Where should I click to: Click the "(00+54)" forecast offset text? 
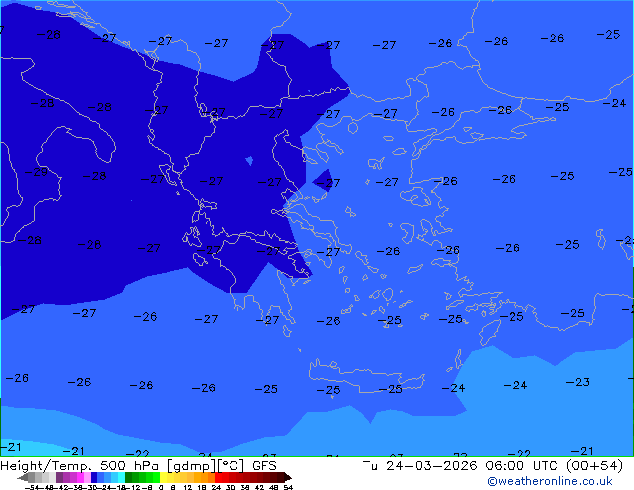[594, 466]
